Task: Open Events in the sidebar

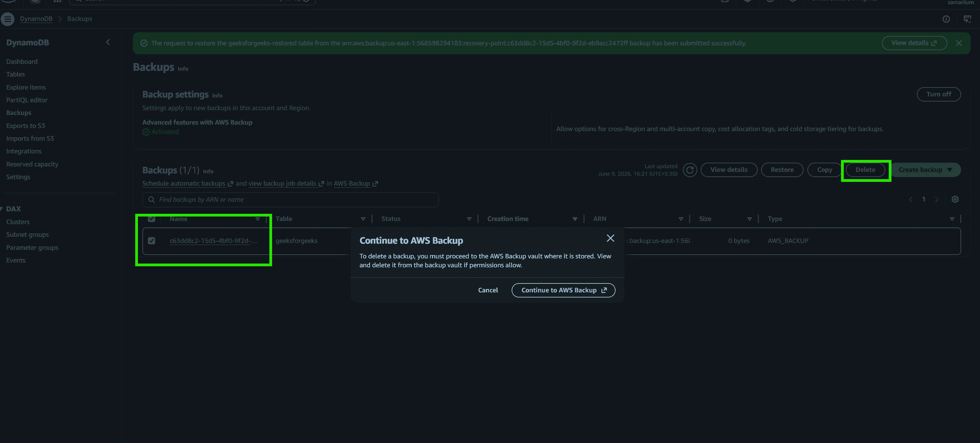Action: click(15, 260)
